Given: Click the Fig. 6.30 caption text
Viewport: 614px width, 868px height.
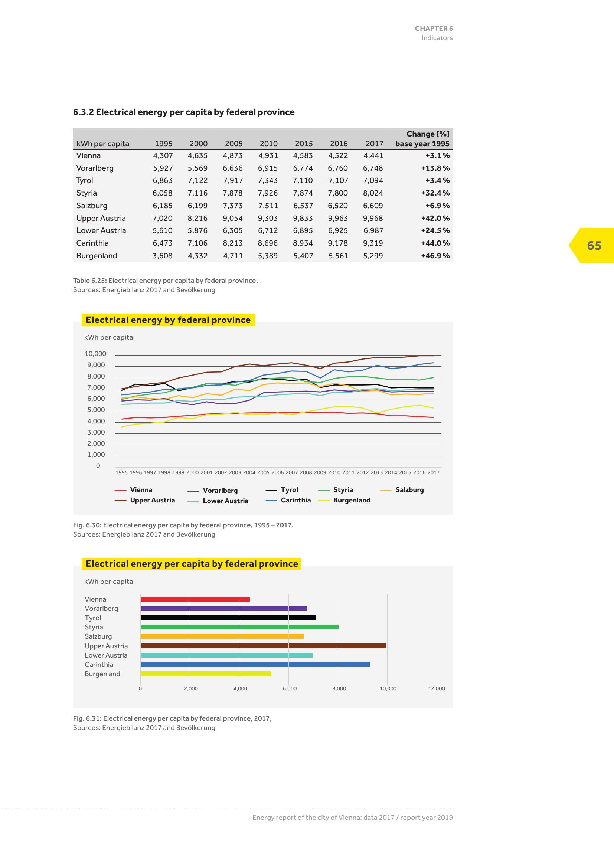Looking at the screenshot, I should click(183, 525).
